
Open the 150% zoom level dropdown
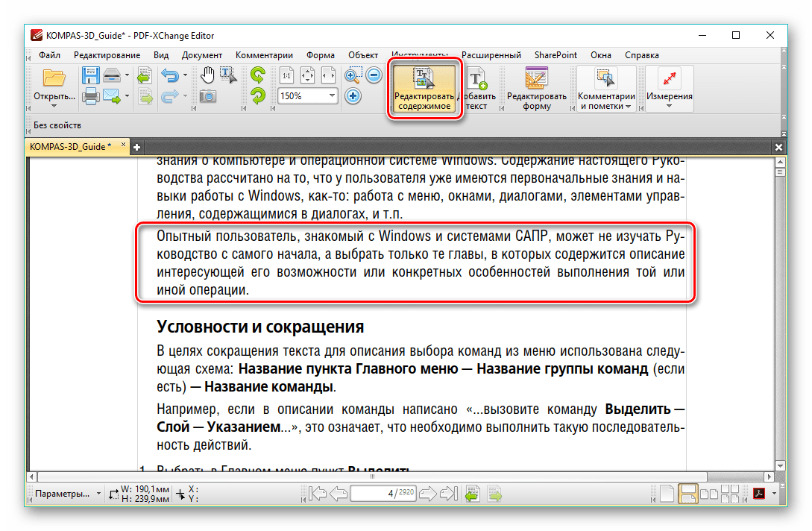pyautogui.click(x=332, y=95)
